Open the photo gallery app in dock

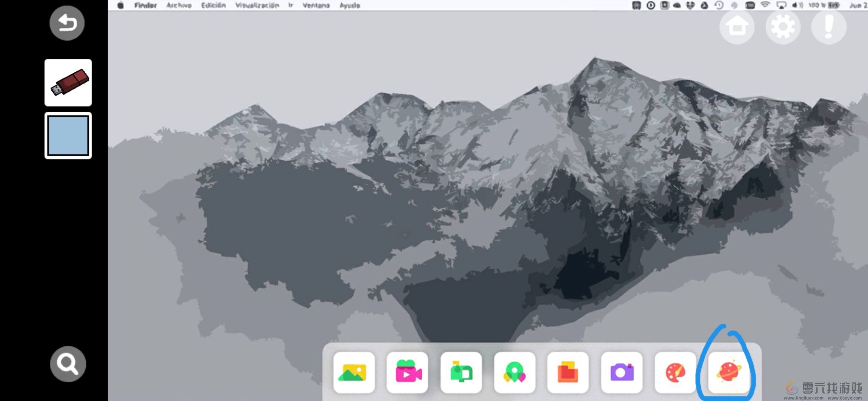[x=354, y=372]
